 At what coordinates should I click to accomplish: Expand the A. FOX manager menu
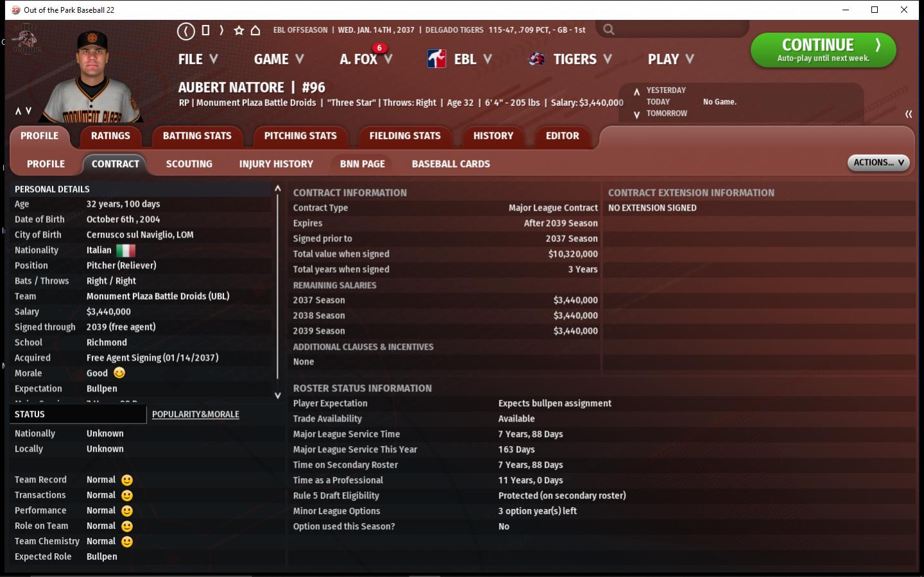coord(365,59)
